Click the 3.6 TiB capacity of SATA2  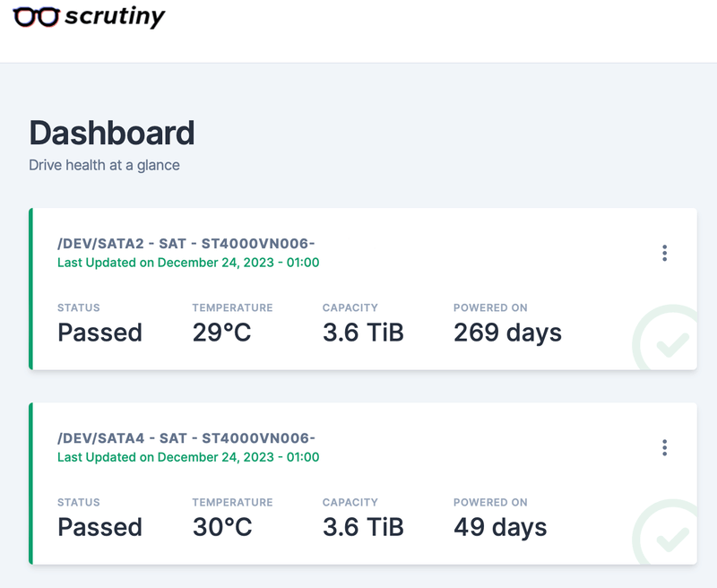click(364, 333)
